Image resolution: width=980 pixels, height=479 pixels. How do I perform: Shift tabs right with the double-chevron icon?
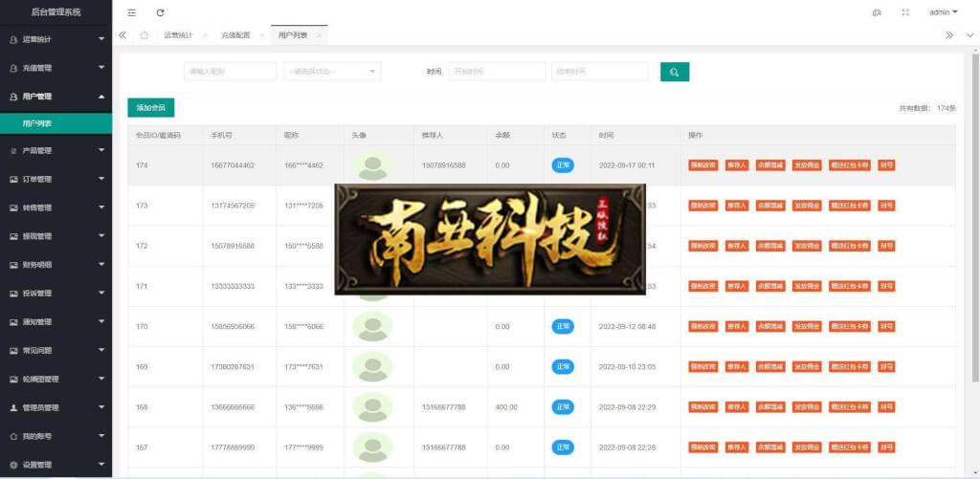[949, 35]
